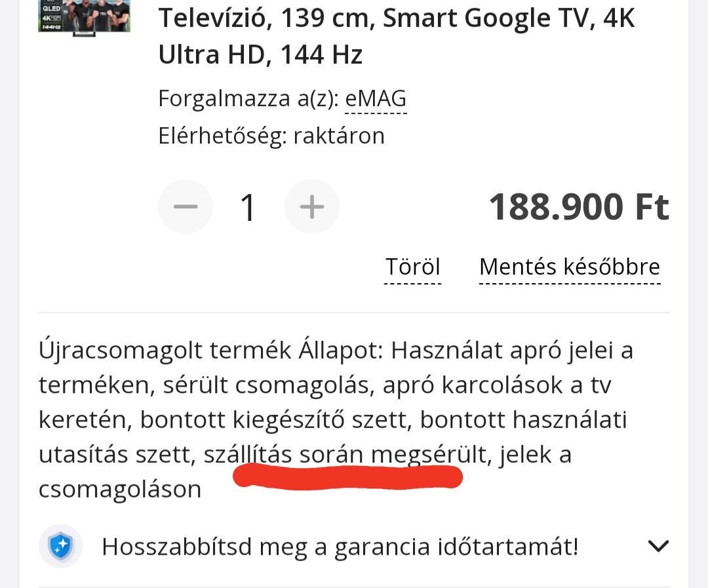Click the Elérhetőség: raktáron availability text
Viewport: 708px width, 588px height.
point(271,136)
